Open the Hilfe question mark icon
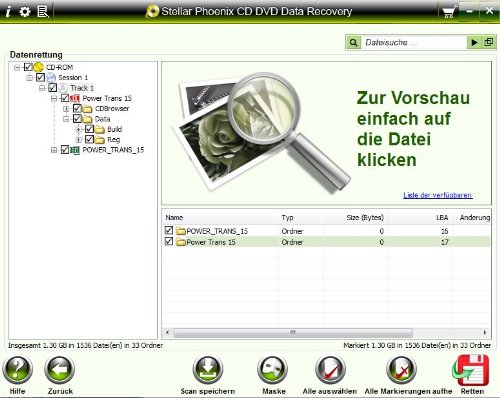 tap(17, 370)
